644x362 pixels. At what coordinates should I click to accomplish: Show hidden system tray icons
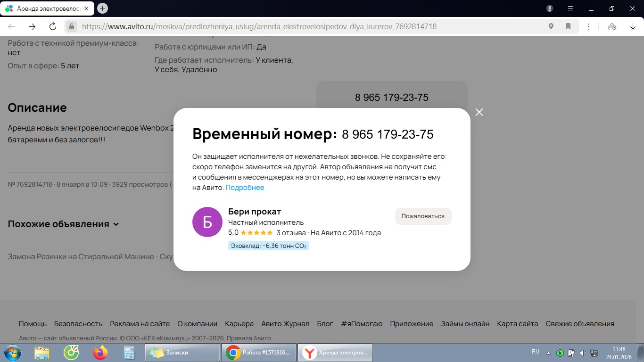click(x=548, y=353)
